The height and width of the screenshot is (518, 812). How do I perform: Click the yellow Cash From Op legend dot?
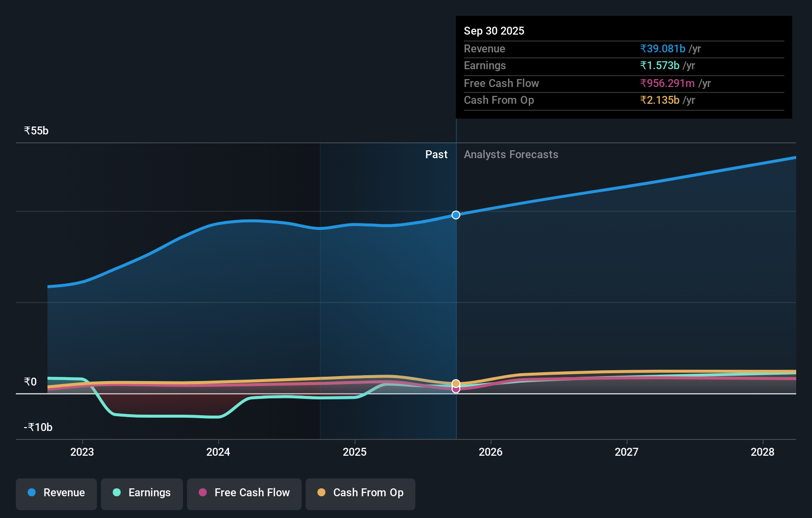[322, 493]
